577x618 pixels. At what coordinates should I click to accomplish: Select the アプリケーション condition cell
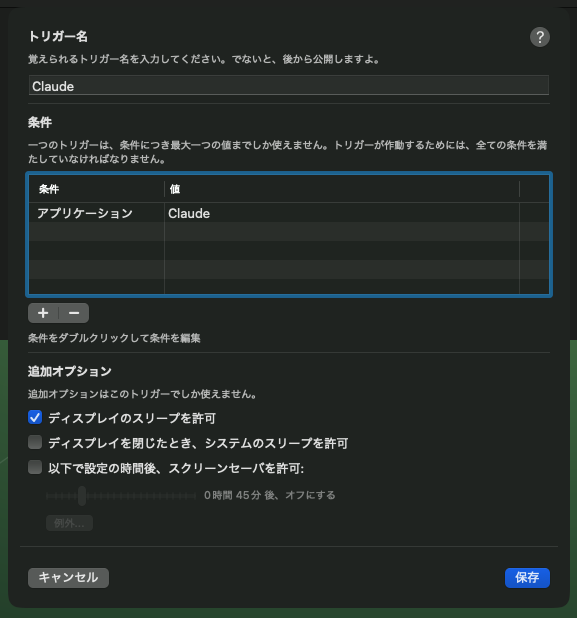point(97,213)
